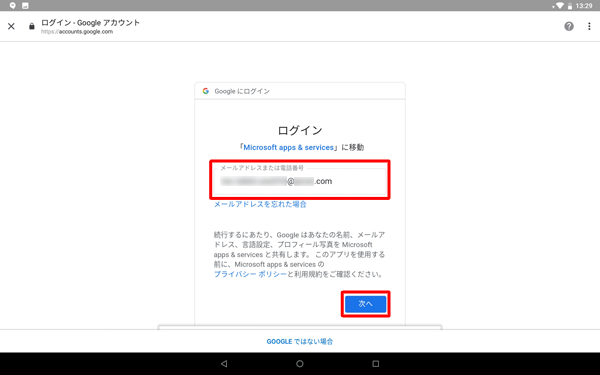Viewport: 600px width, 375px height.
Task: Open the プライバシー ポリシー link
Action: (250, 274)
